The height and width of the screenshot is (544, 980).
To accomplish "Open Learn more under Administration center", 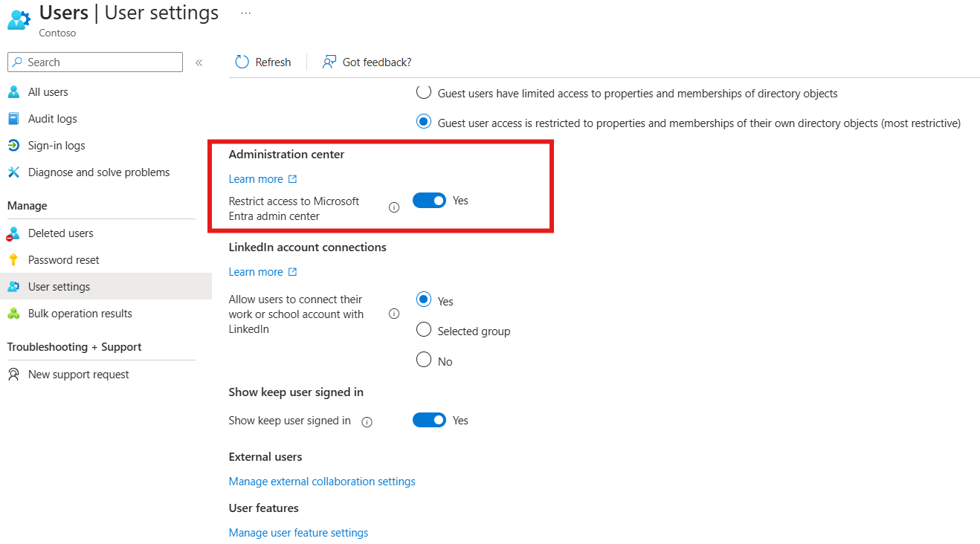I will click(257, 178).
